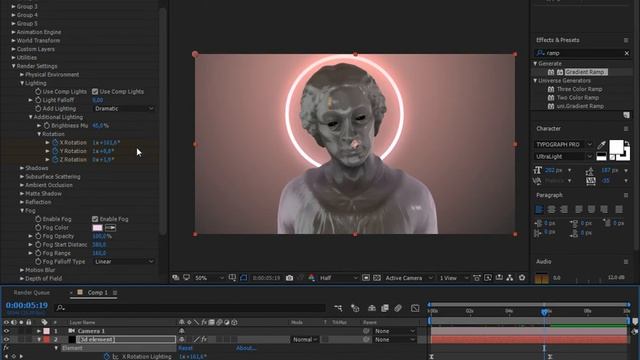
Task: Enable the motion blur icon in timeline
Action: pos(398,308)
